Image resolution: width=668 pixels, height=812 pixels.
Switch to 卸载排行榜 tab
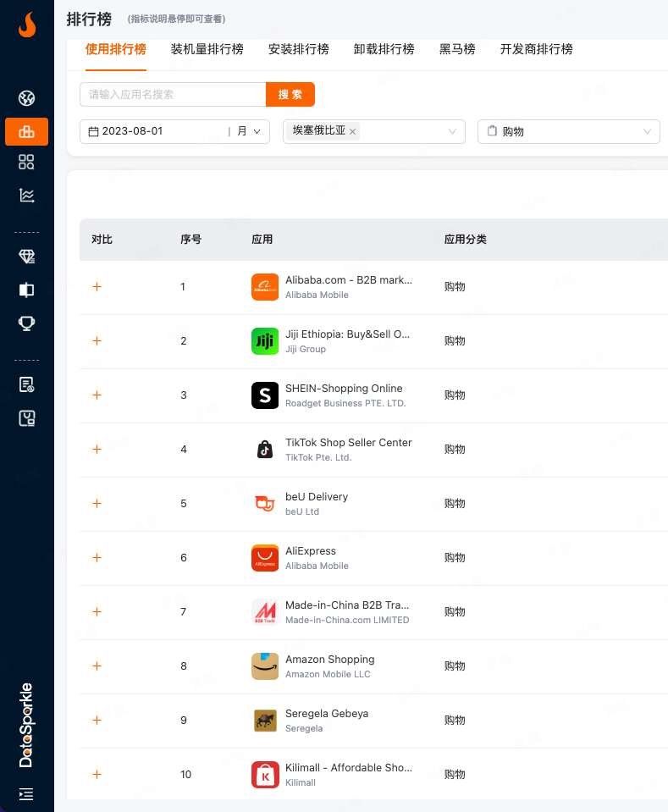[x=384, y=49]
